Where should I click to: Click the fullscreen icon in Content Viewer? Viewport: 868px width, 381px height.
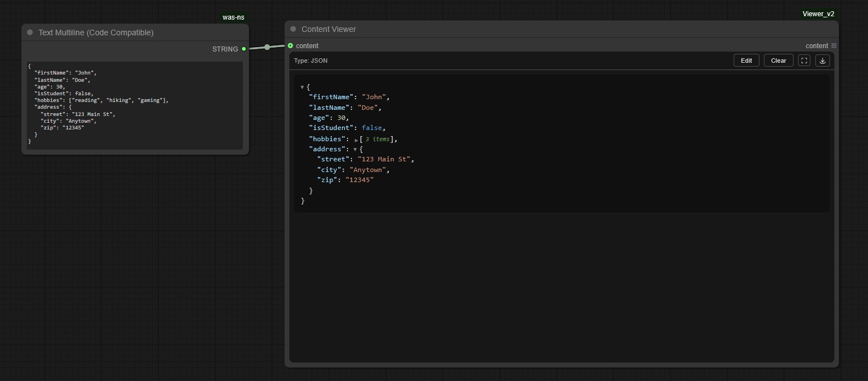click(x=804, y=61)
